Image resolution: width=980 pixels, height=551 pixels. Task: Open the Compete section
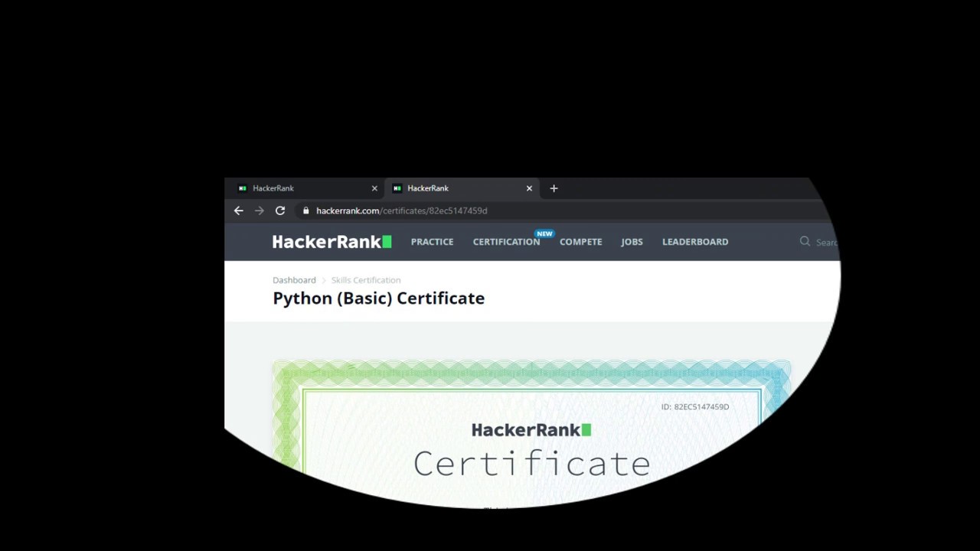(580, 242)
